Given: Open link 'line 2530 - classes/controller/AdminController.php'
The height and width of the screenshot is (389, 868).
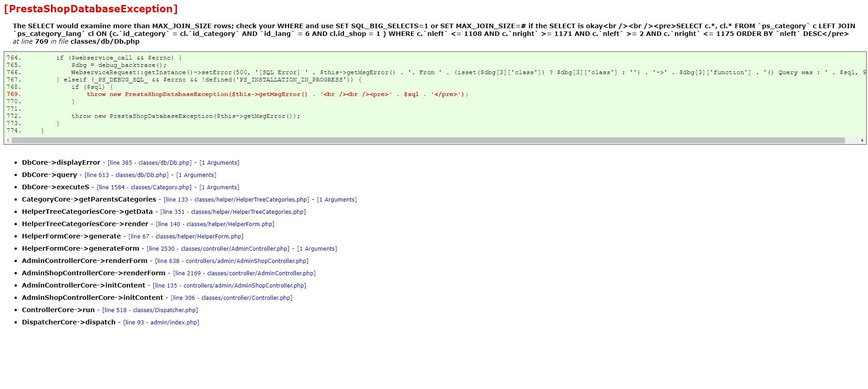Looking at the screenshot, I should 218,249.
